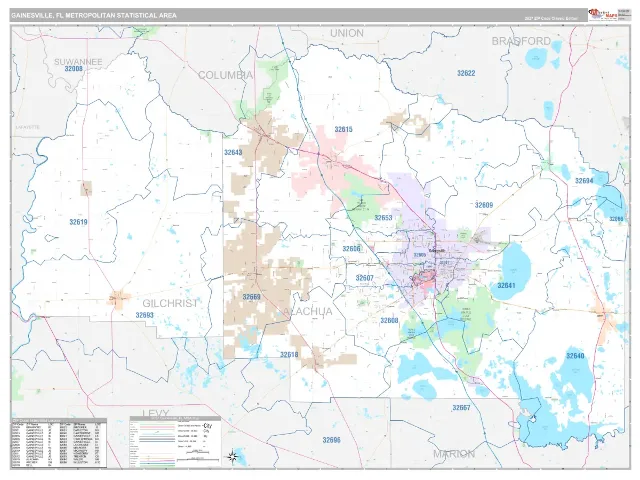Click ZIP code label 32693
Screen dimensions: 640x480
coord(144,316)
